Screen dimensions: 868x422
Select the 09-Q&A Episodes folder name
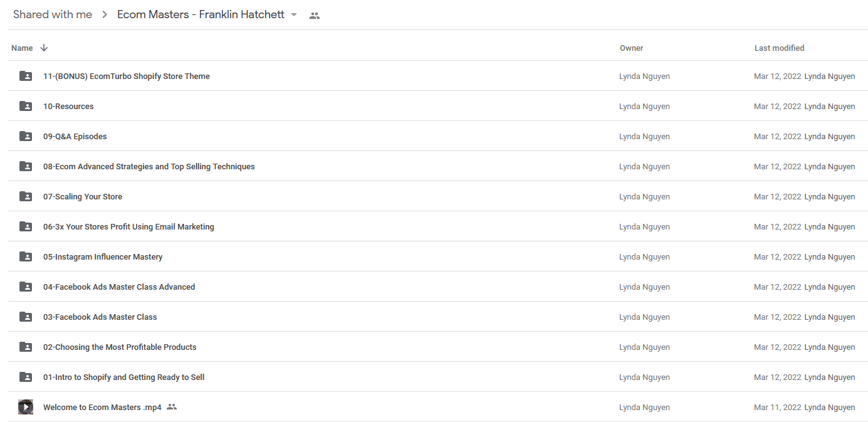coord(75,136)
